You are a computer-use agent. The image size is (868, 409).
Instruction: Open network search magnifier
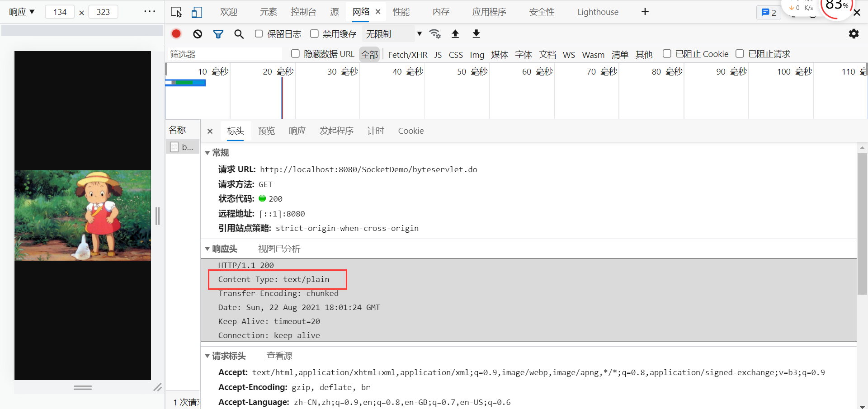239,34
